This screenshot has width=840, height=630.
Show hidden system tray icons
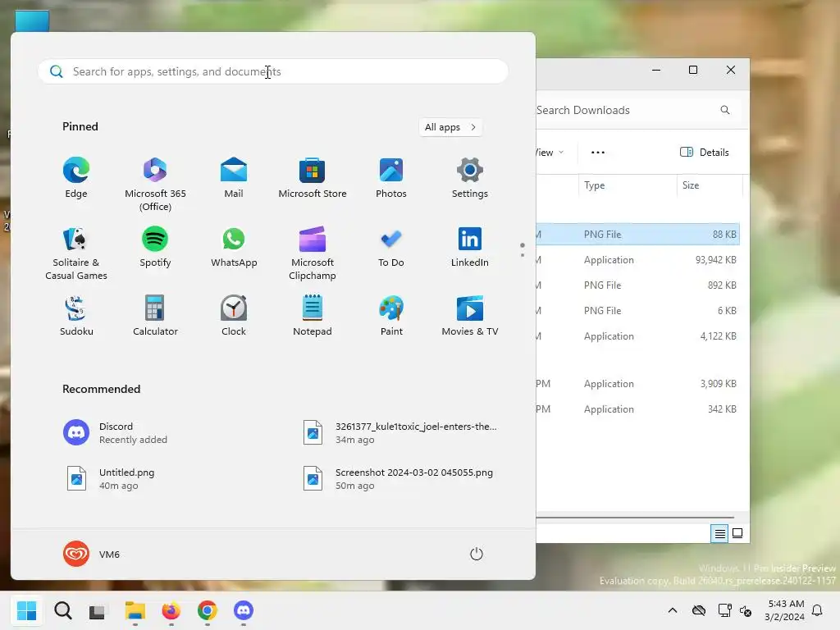pyautogui.click(x=673, y=610)
